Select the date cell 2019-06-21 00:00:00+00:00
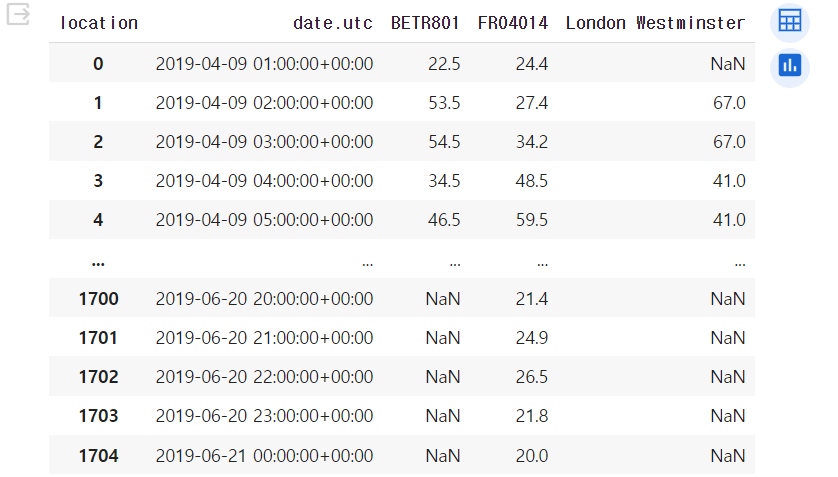The image size is (838, 477). [x=265, y=456]
